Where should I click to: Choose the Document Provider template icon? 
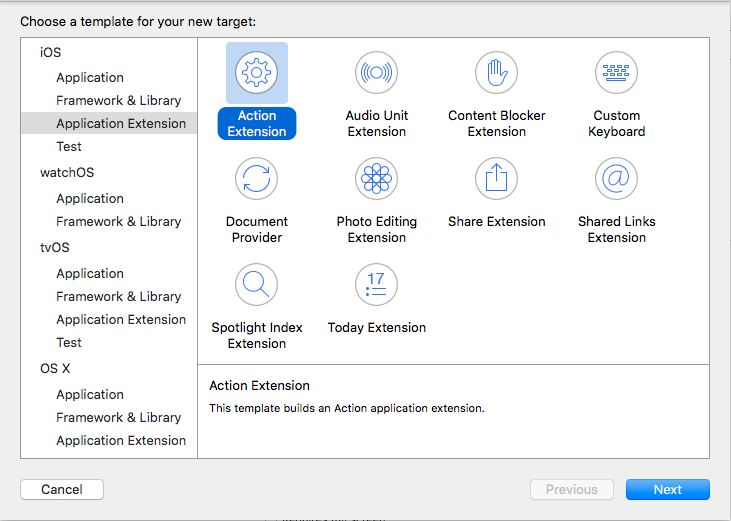(257, 179)
